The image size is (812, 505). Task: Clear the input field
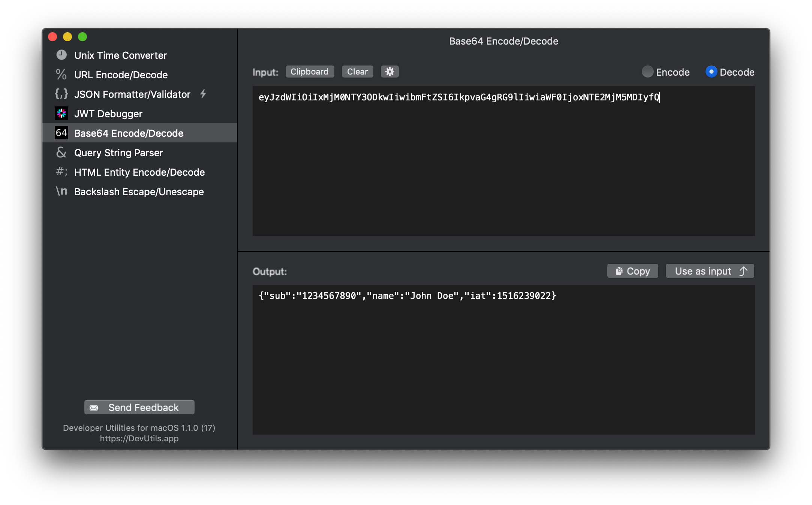click(x=358, y=72)
